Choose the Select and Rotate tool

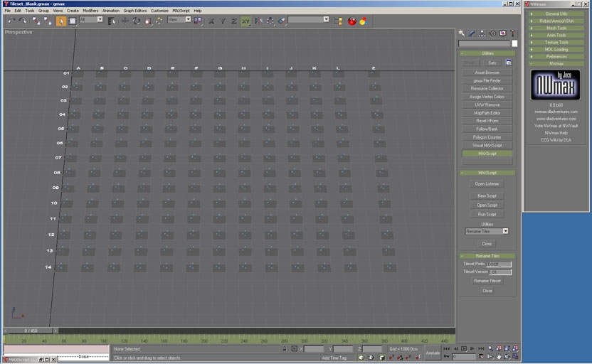136,21
